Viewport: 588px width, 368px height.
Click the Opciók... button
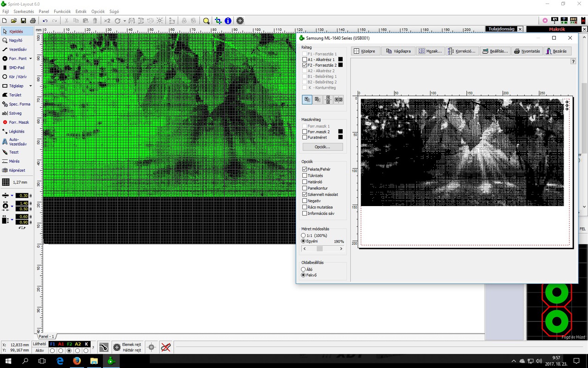[x=322, y=147]
